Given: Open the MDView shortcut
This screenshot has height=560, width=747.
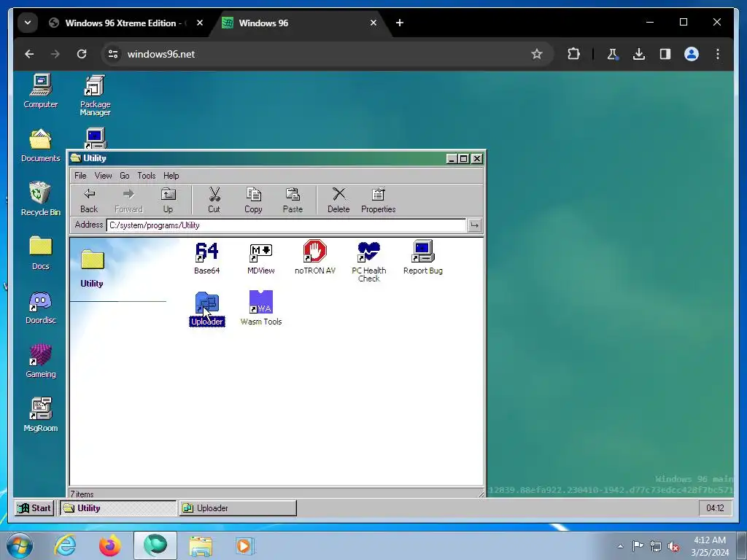Looking at the screenshot, I should click(x=260, y=257).
